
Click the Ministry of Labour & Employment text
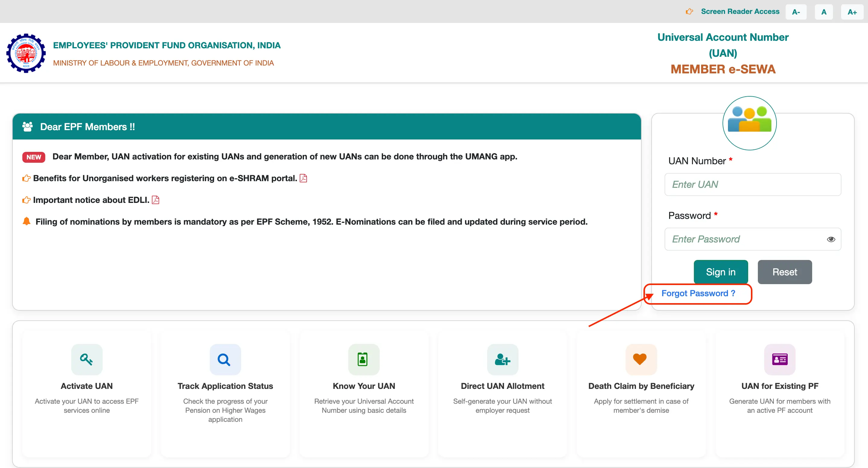click(x=163, y=63)
